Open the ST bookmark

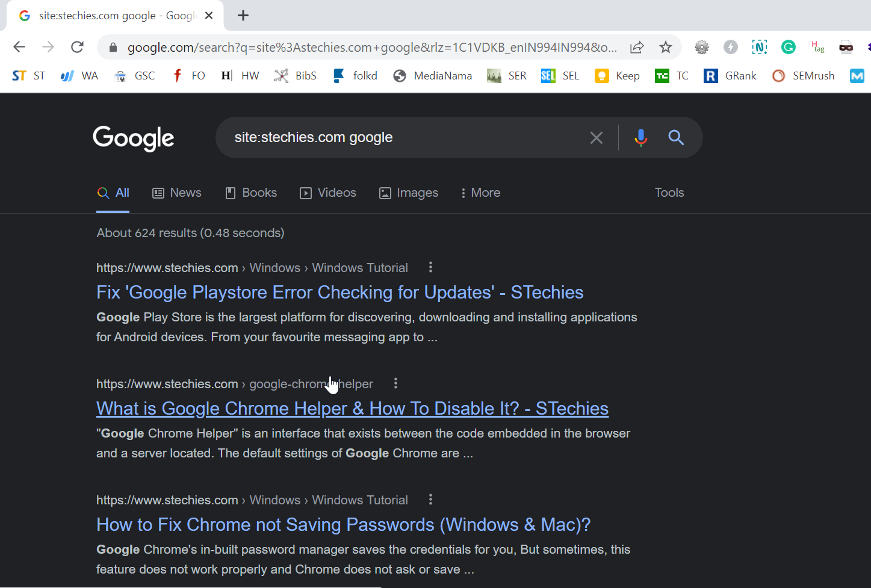pos(28,76)
